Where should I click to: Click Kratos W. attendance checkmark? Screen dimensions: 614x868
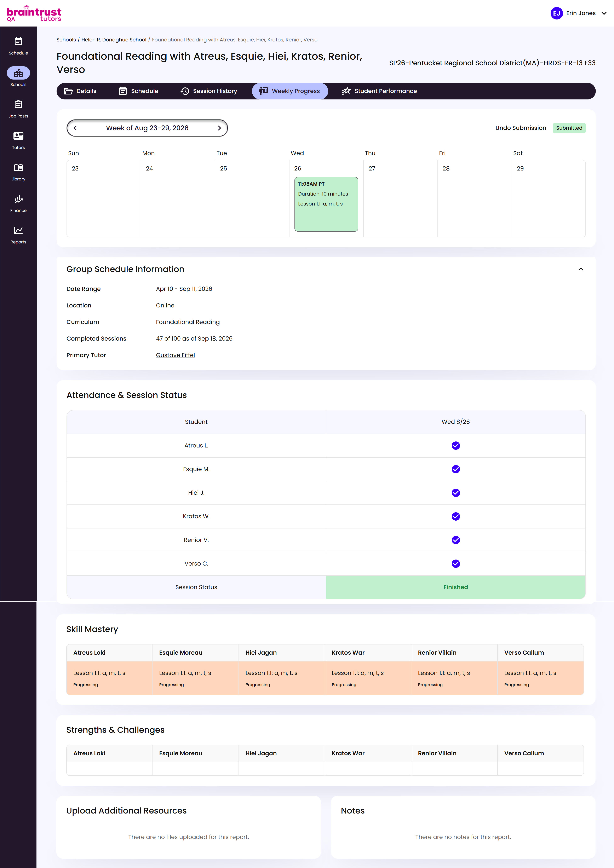coord(456,516)
